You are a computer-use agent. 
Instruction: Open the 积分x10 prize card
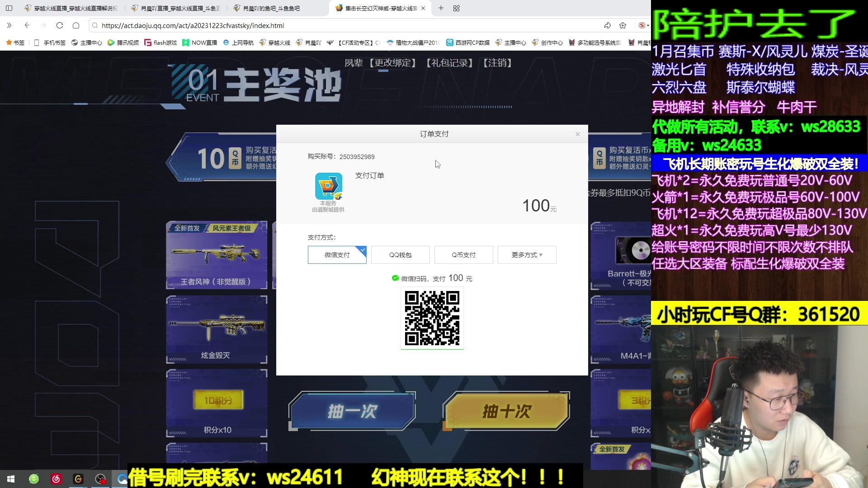(217, 403)
